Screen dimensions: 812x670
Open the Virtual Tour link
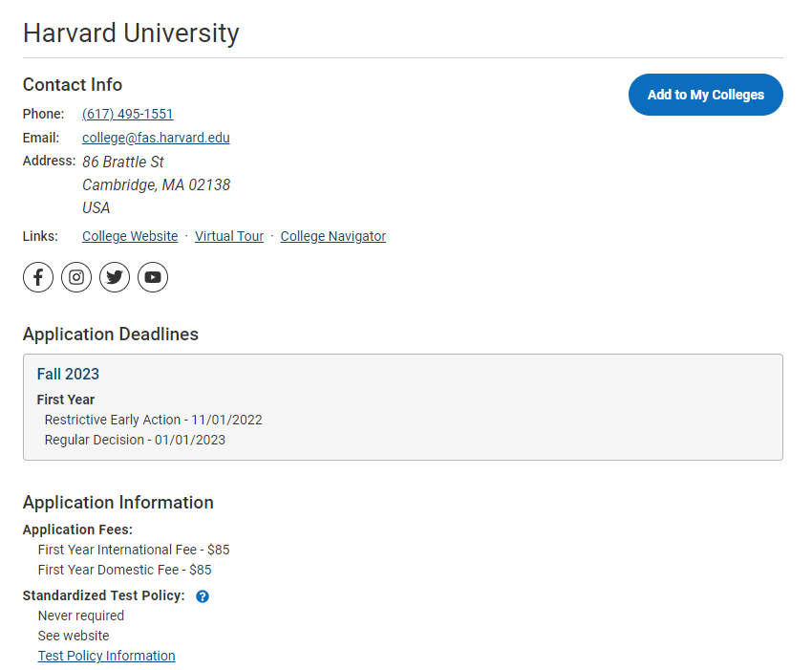pos(229,236)
